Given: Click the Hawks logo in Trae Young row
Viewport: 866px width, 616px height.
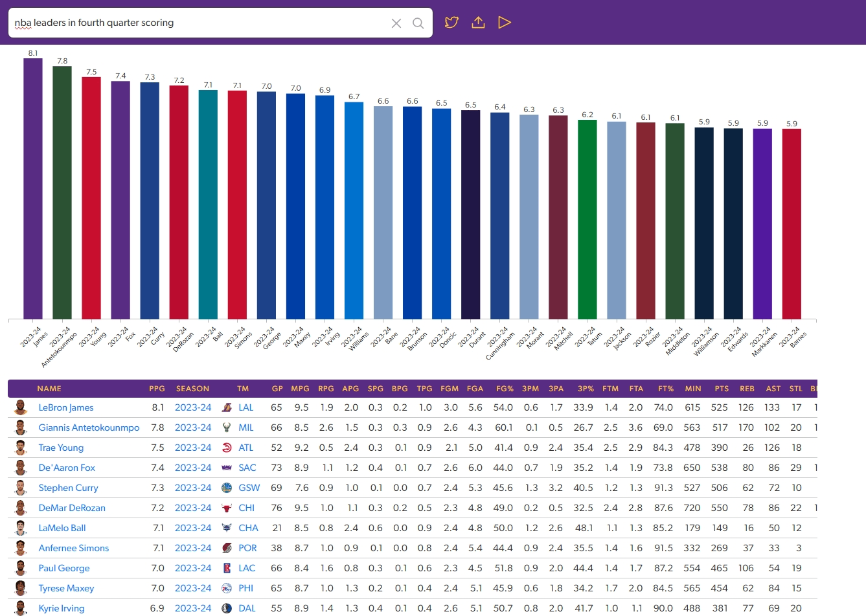Looking at the screenshot, I should point(227,448).
